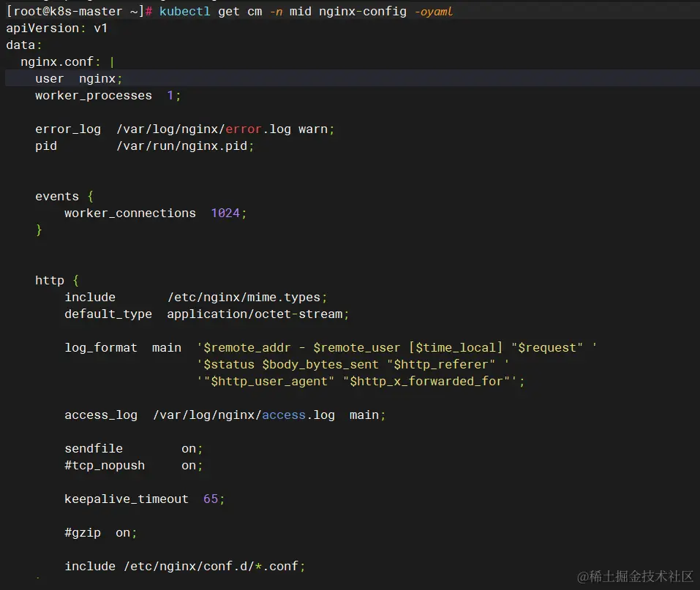Click the access_log directive

[x=101, y=415]
